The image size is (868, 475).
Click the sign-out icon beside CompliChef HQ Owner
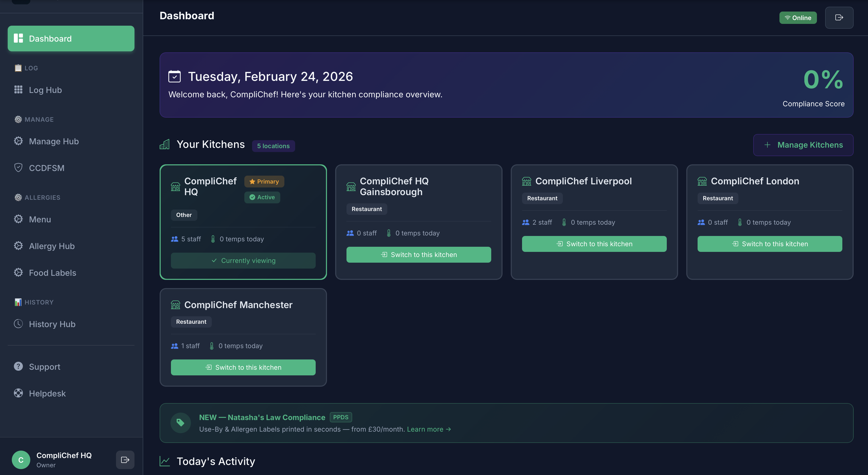pos(125,460)
